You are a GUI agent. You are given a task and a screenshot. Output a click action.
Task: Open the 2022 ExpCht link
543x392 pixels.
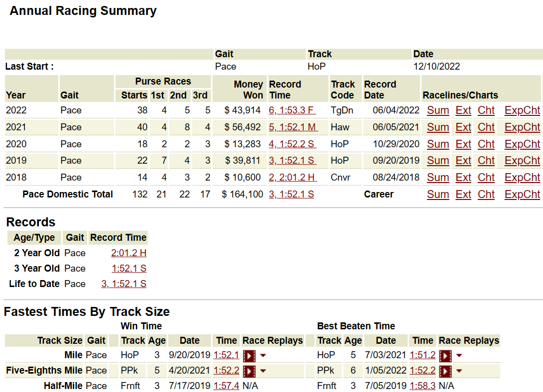[522, 110]
